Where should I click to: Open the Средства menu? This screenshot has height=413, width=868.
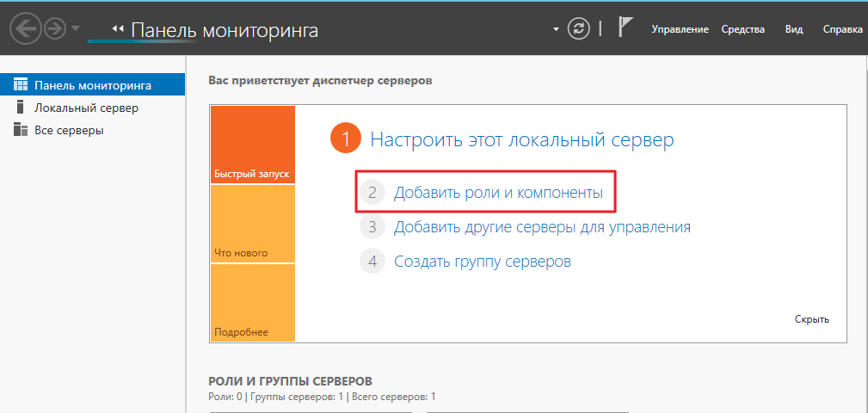(743, 29)
